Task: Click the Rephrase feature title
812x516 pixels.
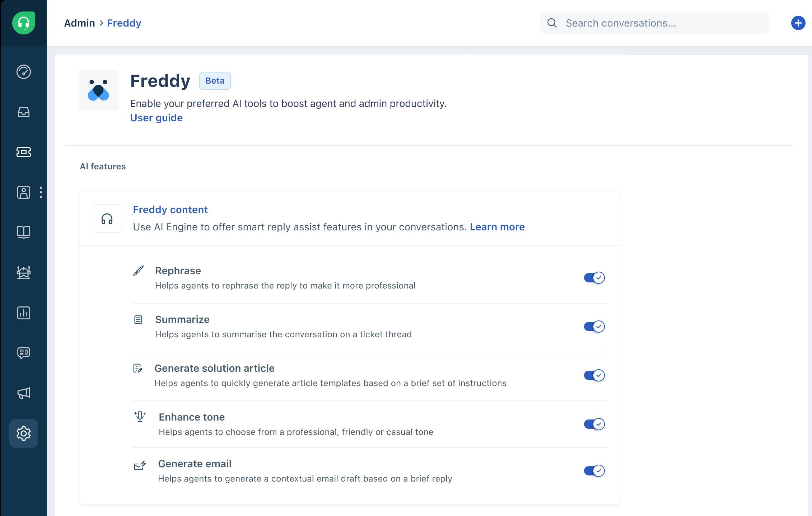Action: tap(178, 271)
